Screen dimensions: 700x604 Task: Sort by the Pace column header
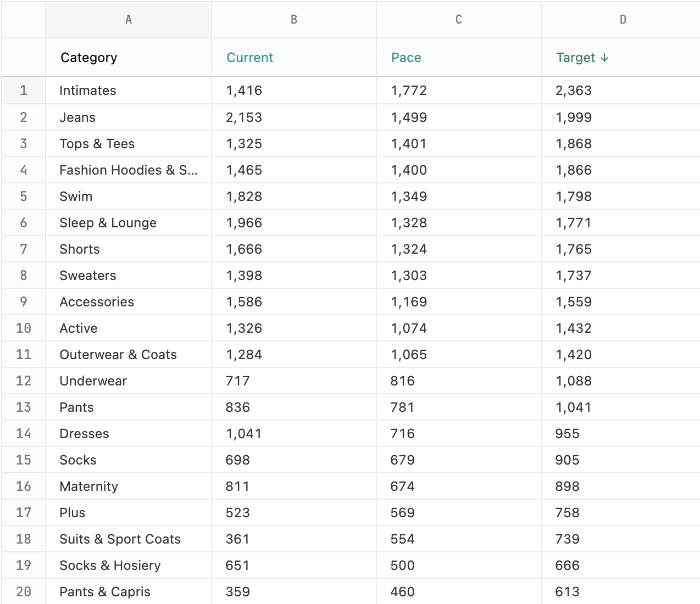coord(406,58)
